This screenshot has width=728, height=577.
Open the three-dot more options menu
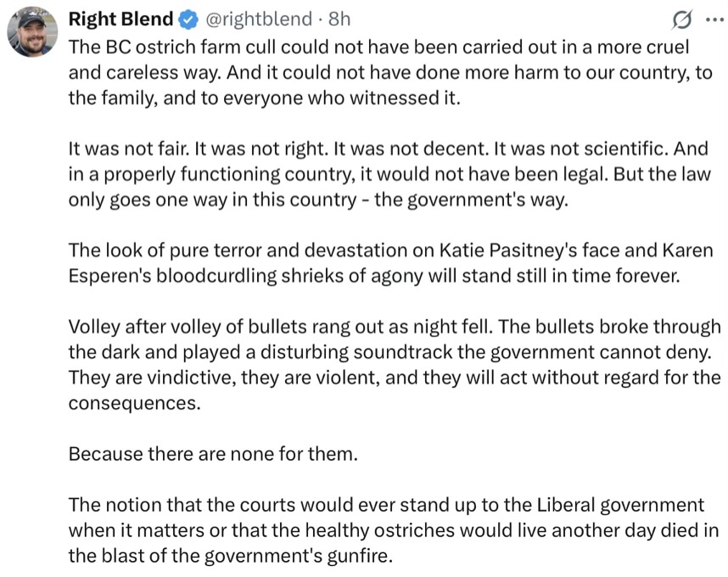coord(710,20)
